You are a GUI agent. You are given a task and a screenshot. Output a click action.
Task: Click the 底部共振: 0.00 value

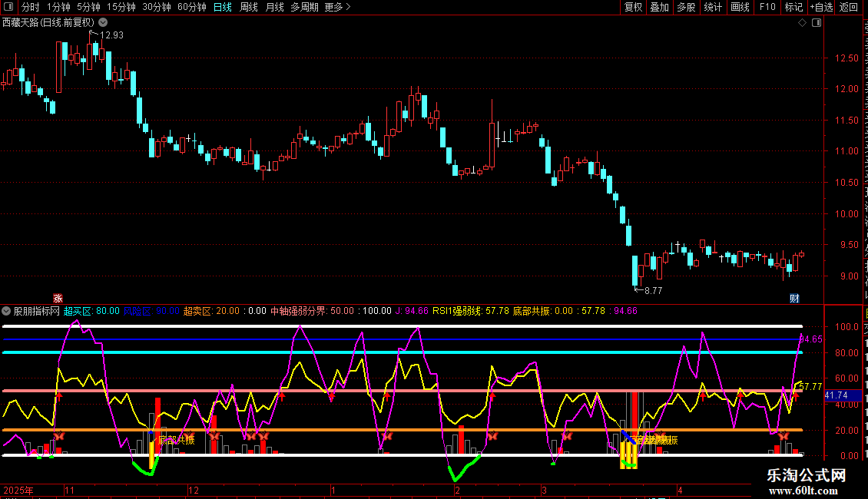542,311
